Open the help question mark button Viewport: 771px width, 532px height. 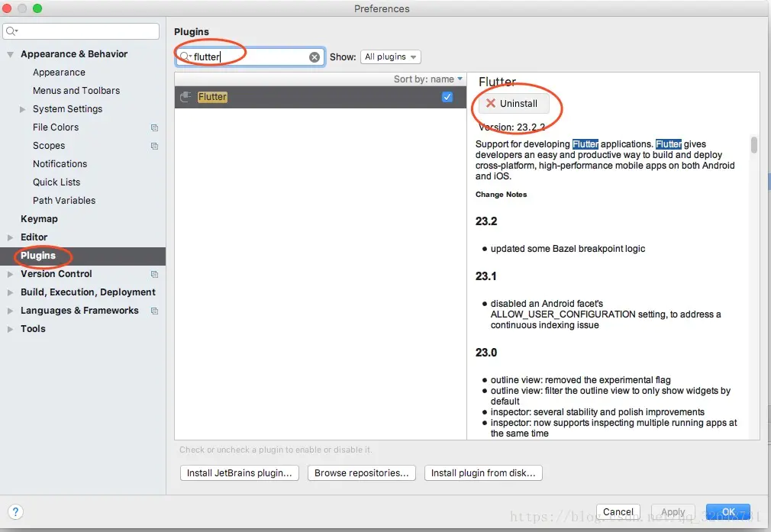15,512
